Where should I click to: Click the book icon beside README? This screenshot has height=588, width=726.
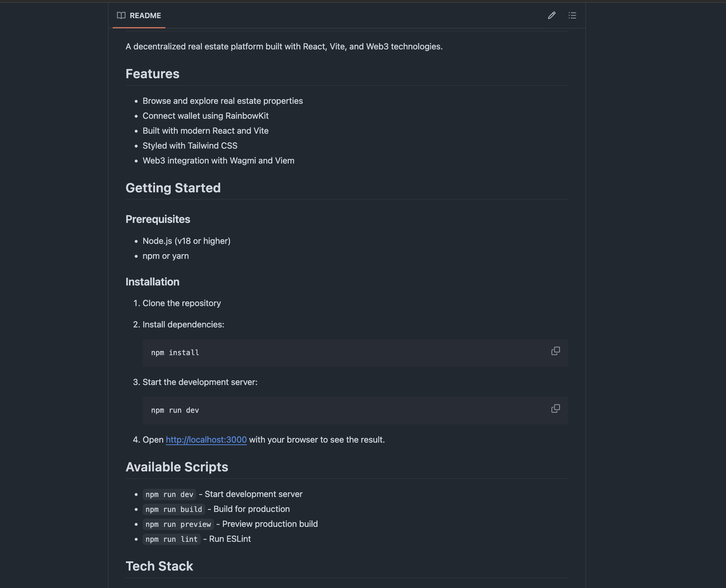point(121,16)
